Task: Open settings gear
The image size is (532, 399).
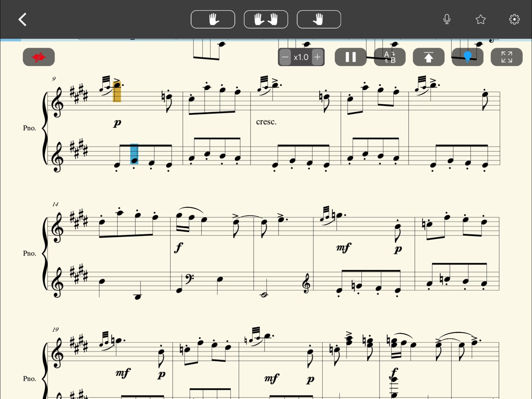Action: coord(514,20)
